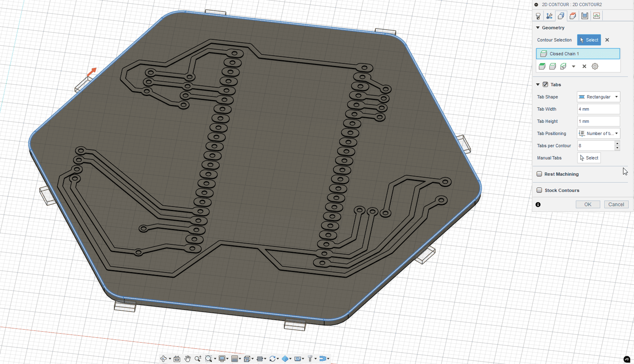Select the Closed Chain 1 entry
634x364 pixels.
(578, 54)
